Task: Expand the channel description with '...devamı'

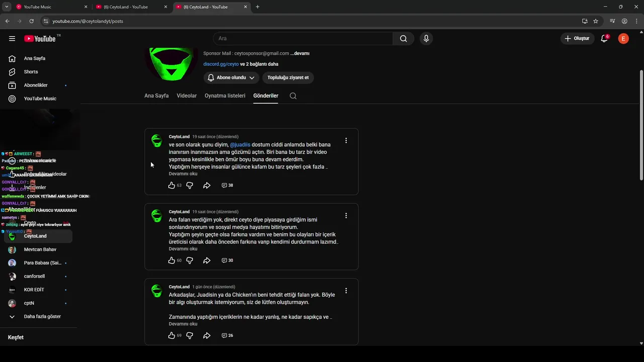Action: [300, 53]
